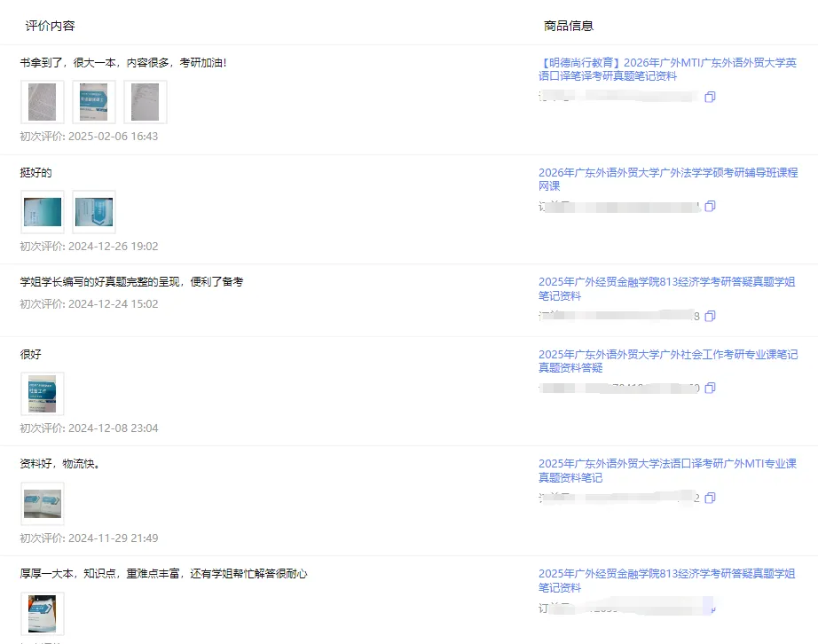
Task: Copy the order number beside the 法语口译 product
Action: 710,499
